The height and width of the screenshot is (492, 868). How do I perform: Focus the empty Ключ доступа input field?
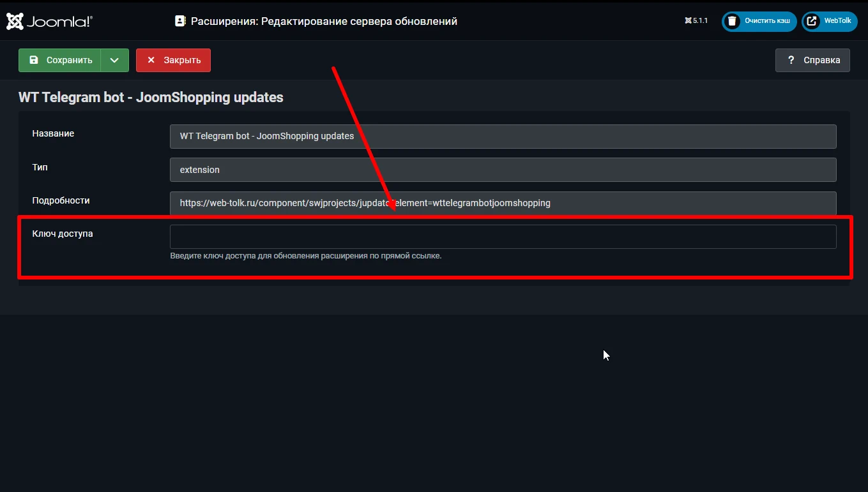tap(503, 237)
